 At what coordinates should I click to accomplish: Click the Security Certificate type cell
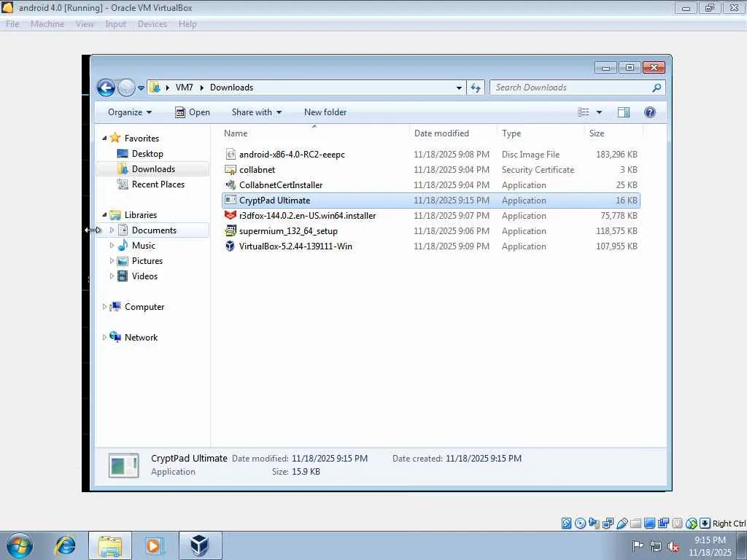tap(538, 170)
